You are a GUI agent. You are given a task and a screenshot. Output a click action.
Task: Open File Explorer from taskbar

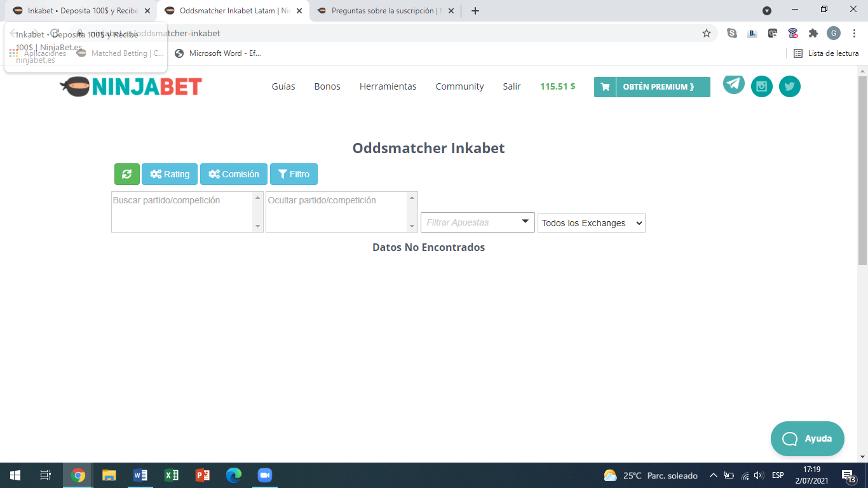click(x=109, y=475)
